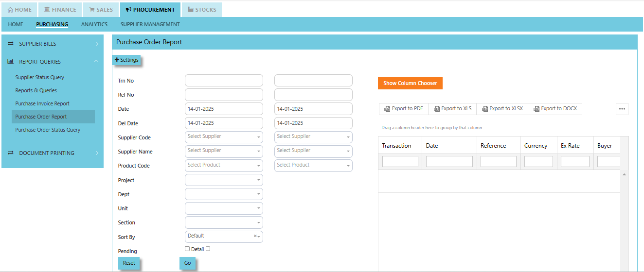Open the Supplier Management menu

coord(150,24)
